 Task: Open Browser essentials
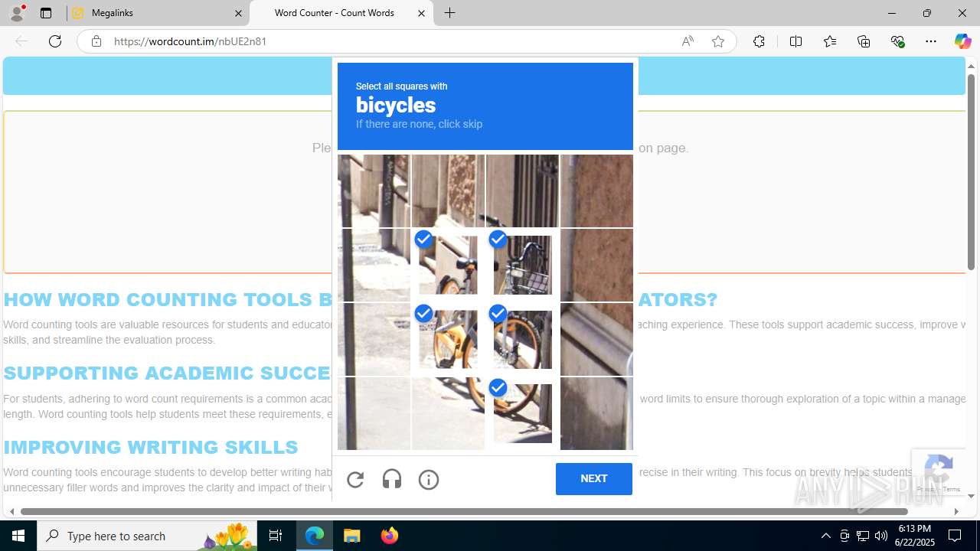(897, 41)
